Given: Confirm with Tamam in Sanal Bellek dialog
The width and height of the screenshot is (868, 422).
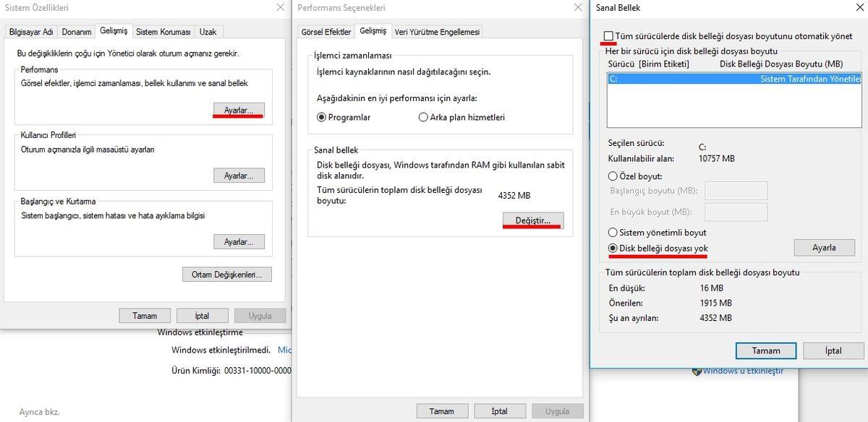Looking at the screenshot, I should click(x=766, y=350).
